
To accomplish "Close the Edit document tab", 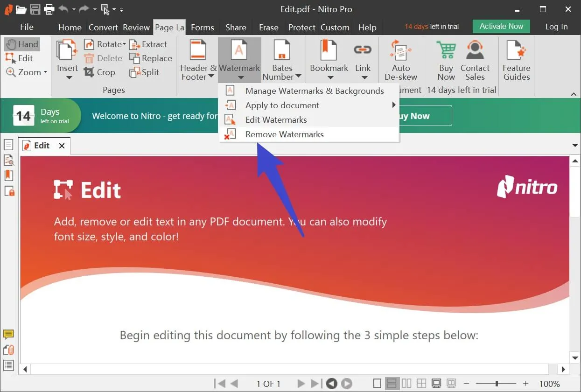I will click(62, 146).
